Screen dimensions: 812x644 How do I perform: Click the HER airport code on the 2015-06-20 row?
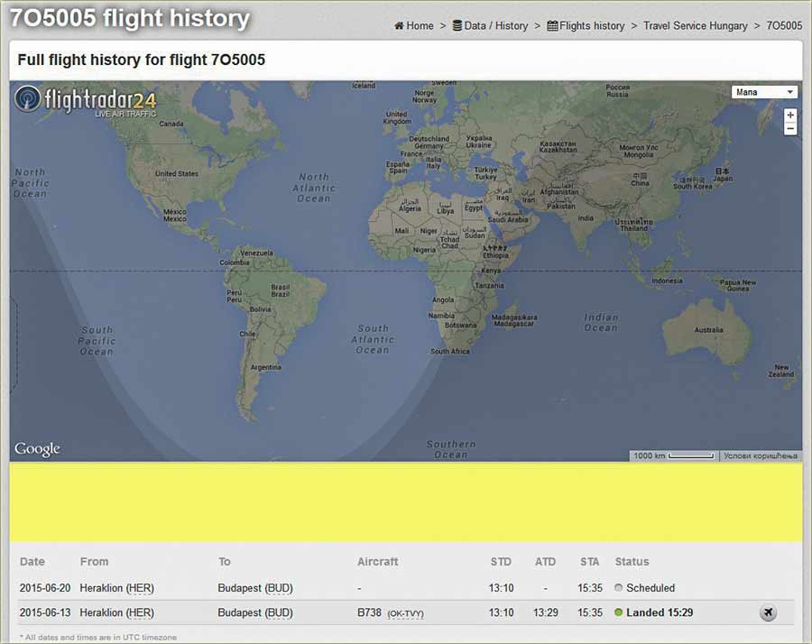click(x=140, y=588)
